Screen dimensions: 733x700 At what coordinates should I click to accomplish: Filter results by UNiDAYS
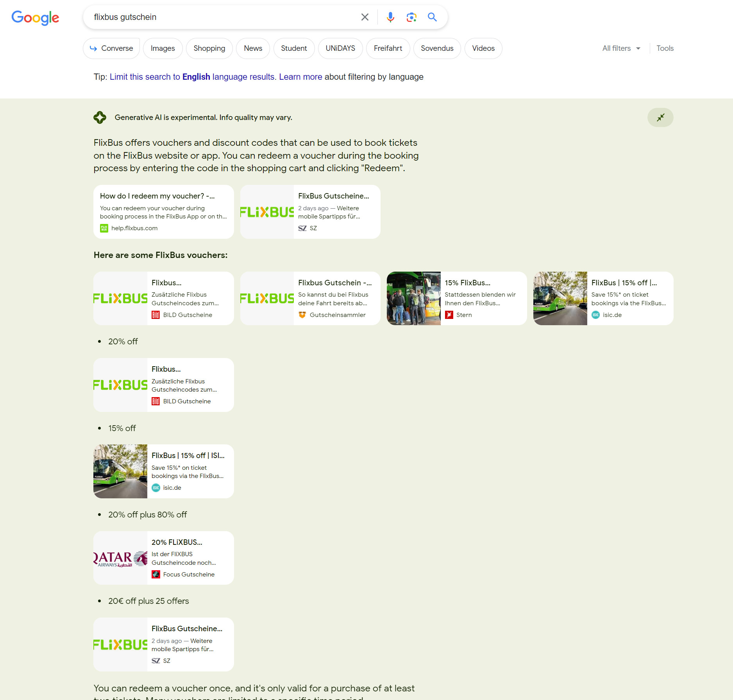point(340,48)
